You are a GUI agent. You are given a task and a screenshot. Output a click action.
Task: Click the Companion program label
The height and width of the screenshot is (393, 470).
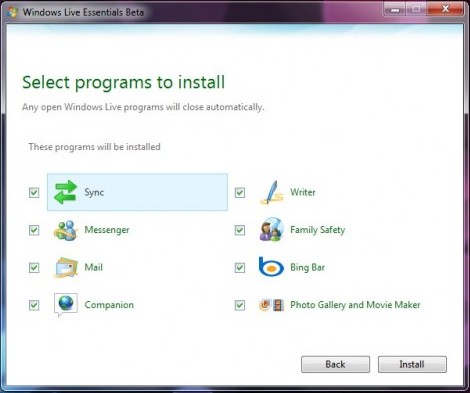tap(109, 305)
